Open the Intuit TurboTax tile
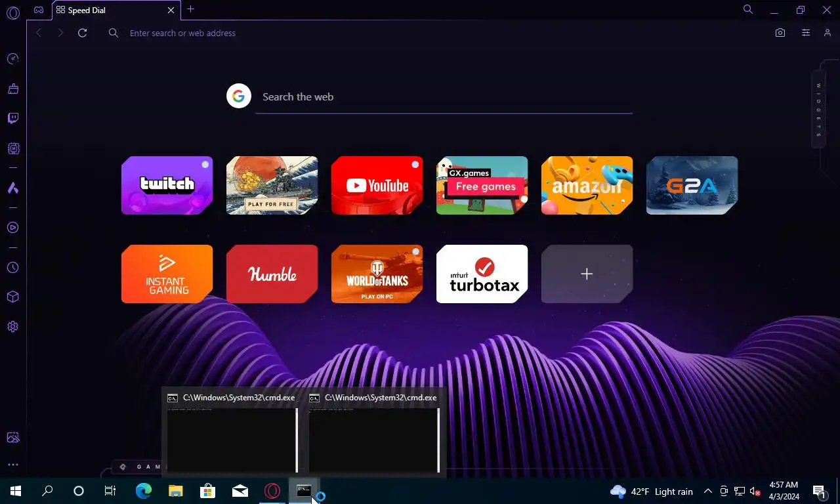This screenshot has width=840, height=504. point(482,274)
